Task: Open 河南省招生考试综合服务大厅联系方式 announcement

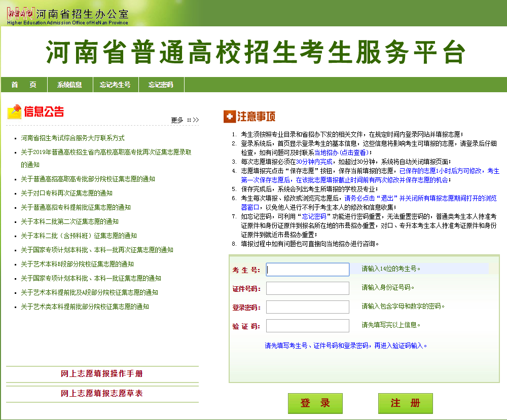Action: tap(73, 138)
